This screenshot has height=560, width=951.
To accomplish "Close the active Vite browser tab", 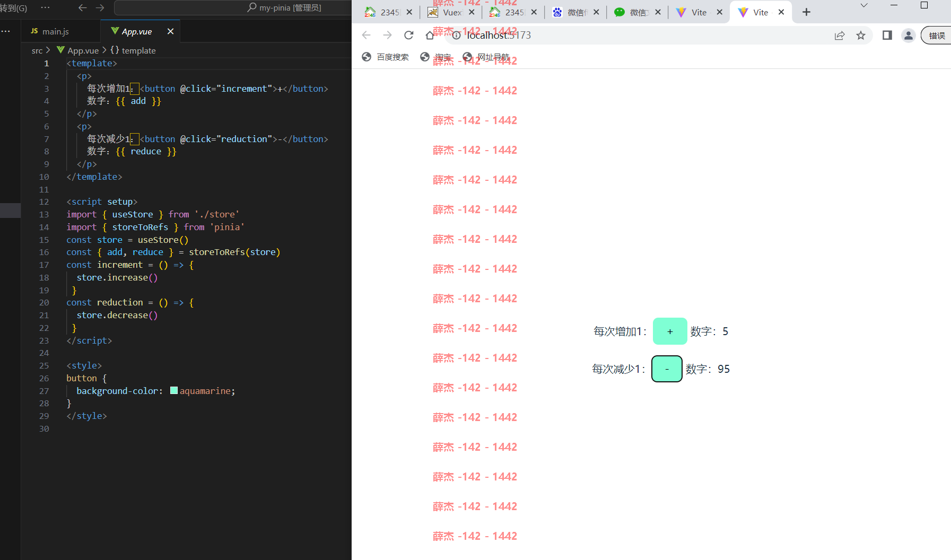I will (781, 12).
